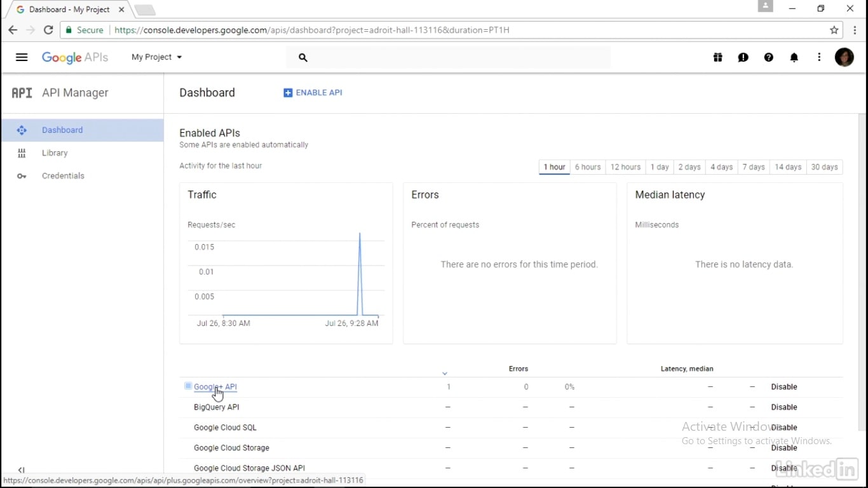Disable Google Cloud Storage
The image size is (868, 488).
tap(784, 448)
